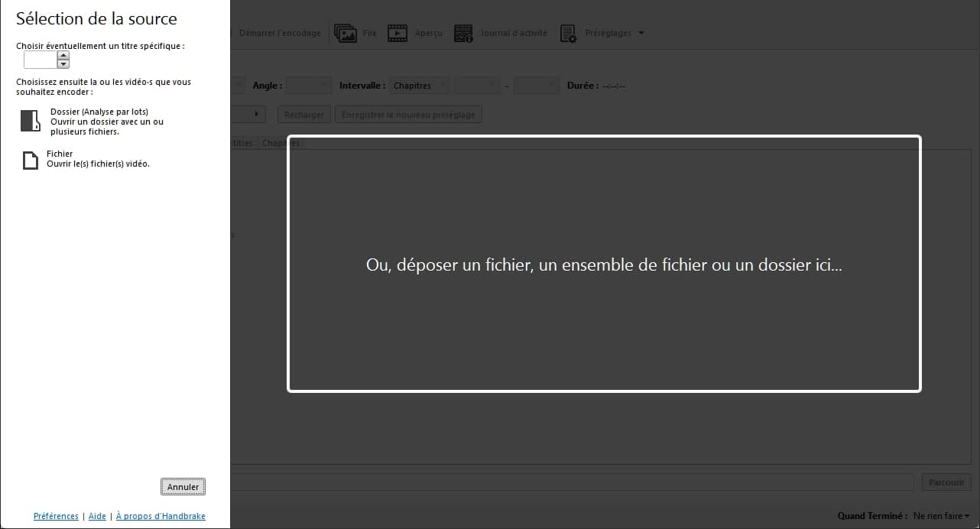The height and width of the screenshot is (529, 980).
Task: Increase the title number with up arrow
Action: point(63,55)
